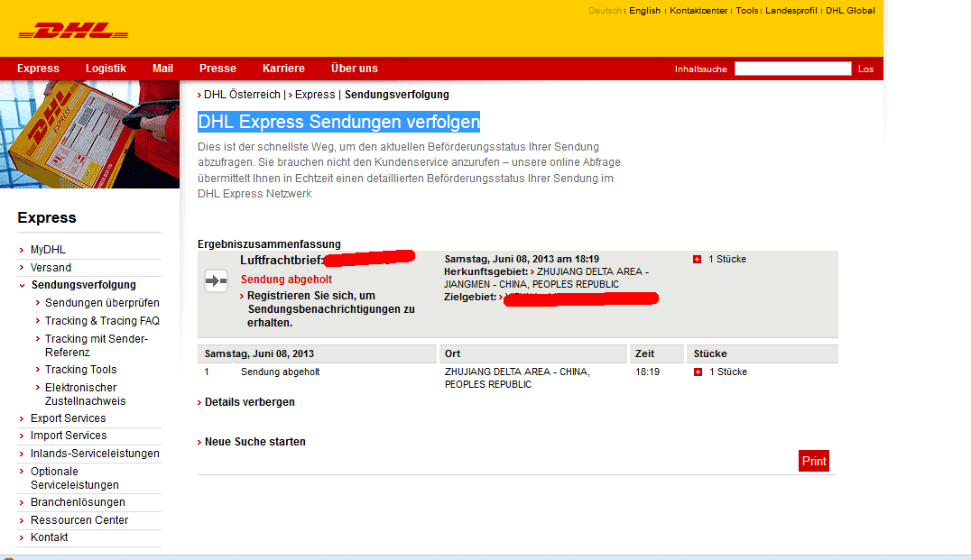
Task: Open Import Services in sidebar
Action: point(69,436)
